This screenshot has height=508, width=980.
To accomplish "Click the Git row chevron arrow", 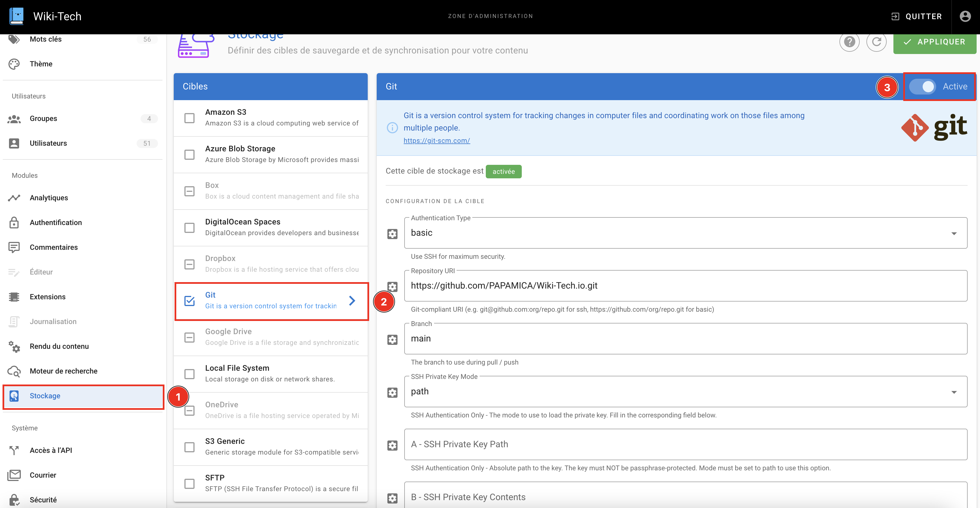I will (352, 301).
